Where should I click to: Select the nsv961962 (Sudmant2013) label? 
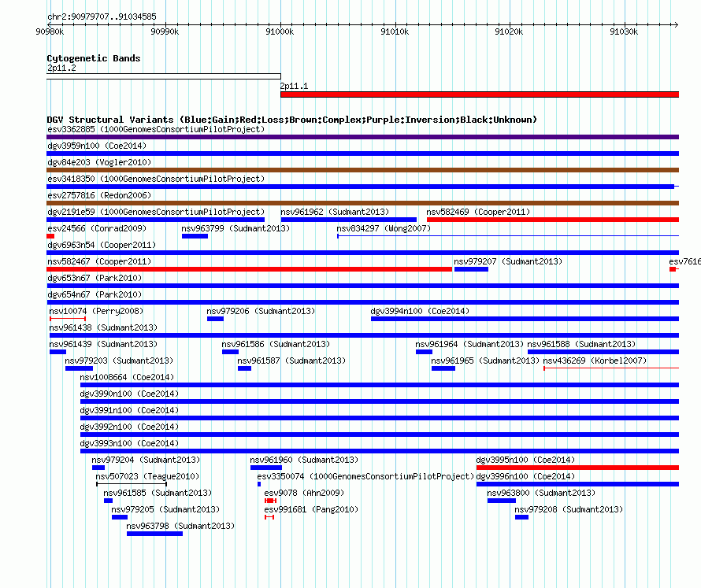335,212
